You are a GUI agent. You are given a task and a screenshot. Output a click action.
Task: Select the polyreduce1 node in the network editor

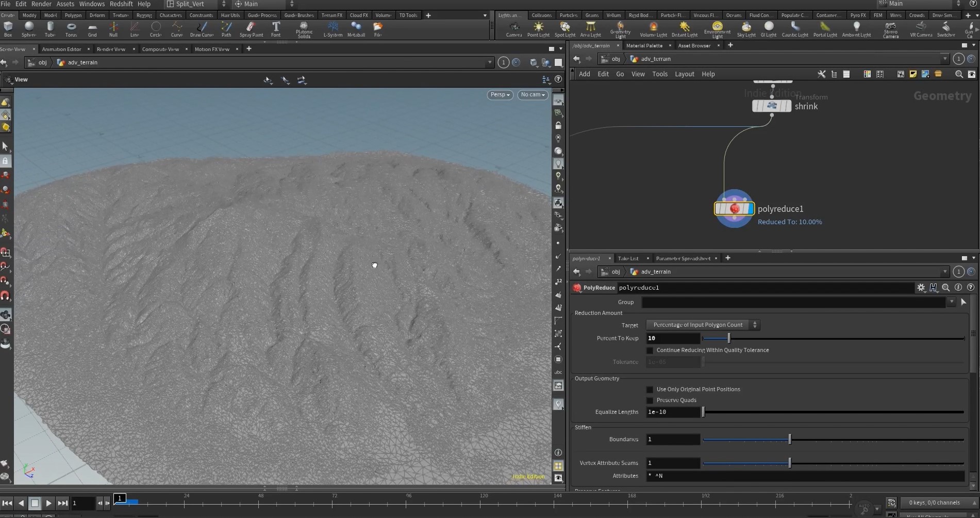pyautogui.click(x=734, y=209)
